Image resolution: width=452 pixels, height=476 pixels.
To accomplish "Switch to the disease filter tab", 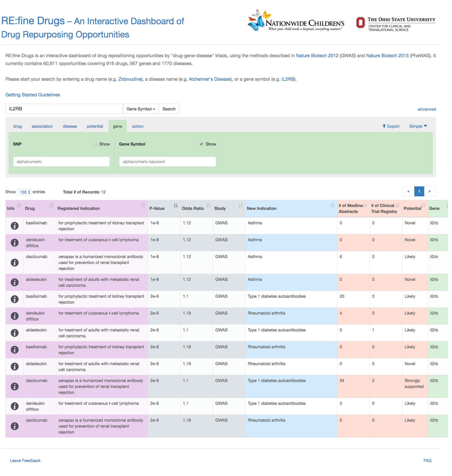I will [x=70, y=126].
